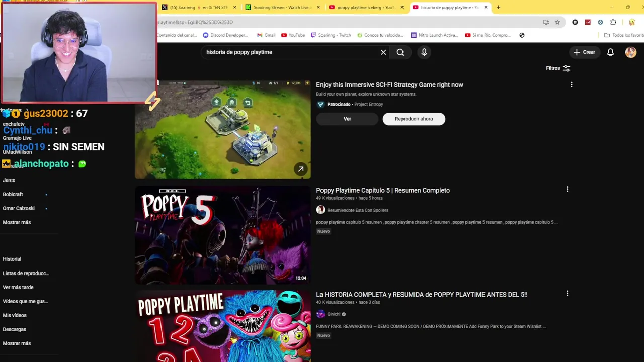This screenshot has height=362, width=644.
Task: Bookmark this page with the star icon
Action: (x=557, y=22)
